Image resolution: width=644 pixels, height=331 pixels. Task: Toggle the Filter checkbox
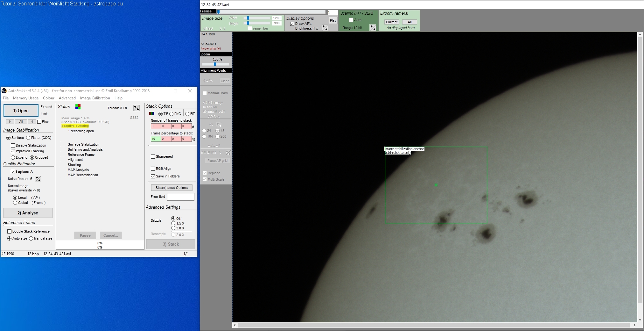click(39, 122)
